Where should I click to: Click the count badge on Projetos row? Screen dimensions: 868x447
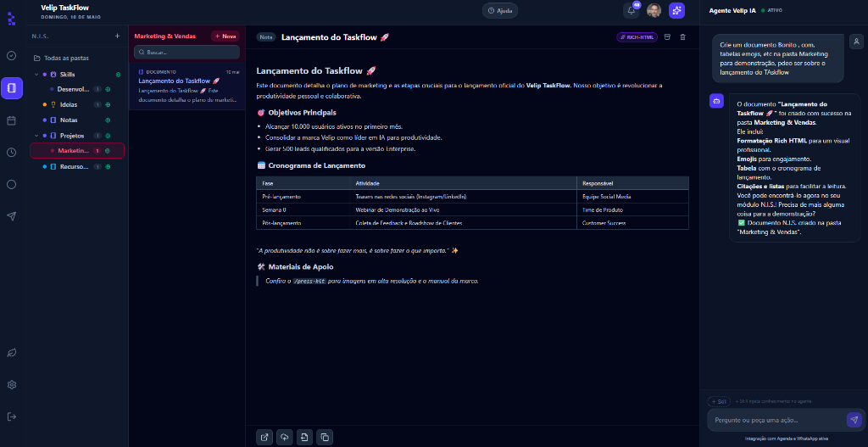[97, 136]
